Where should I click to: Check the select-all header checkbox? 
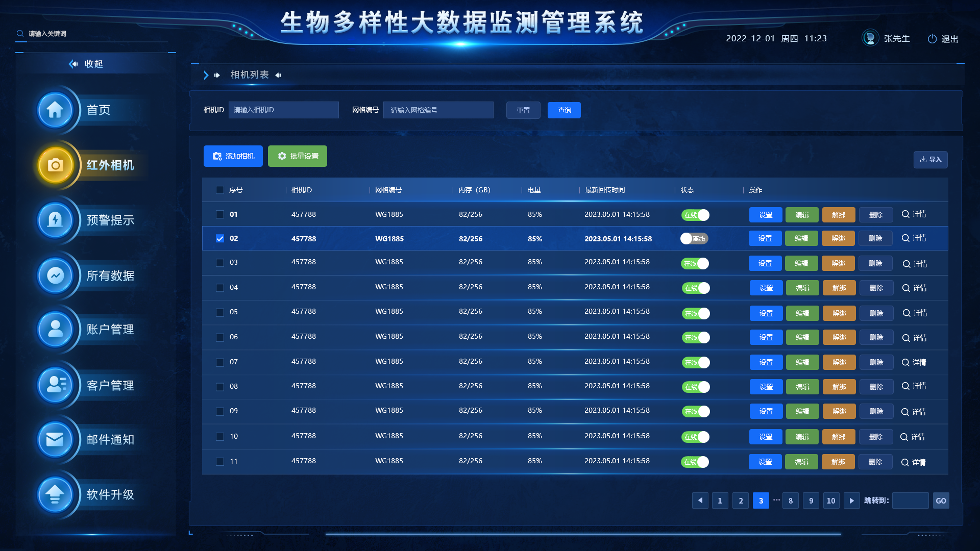pyautogui.click(x=220, y=190)
